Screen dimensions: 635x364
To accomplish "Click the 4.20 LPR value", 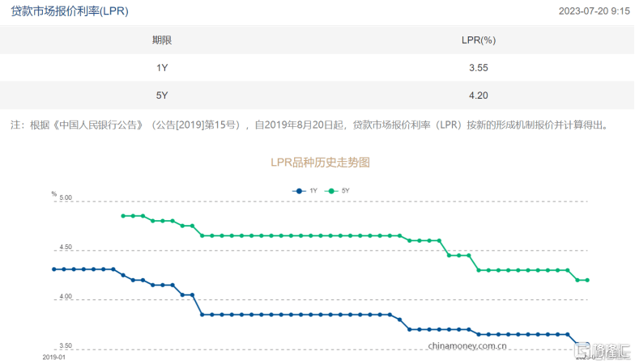I will 479,95.
